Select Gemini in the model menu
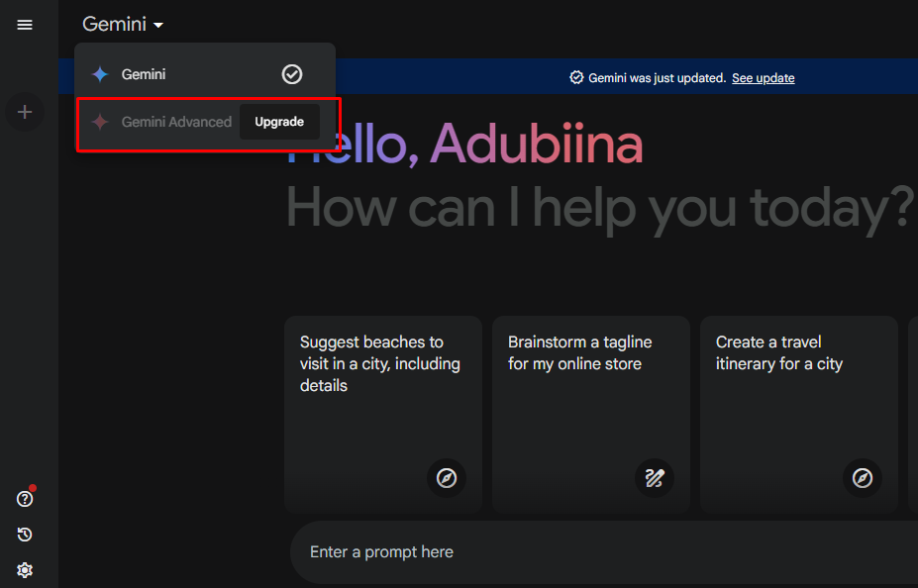This screenshot has width=918, height=588. pos(205,74)
